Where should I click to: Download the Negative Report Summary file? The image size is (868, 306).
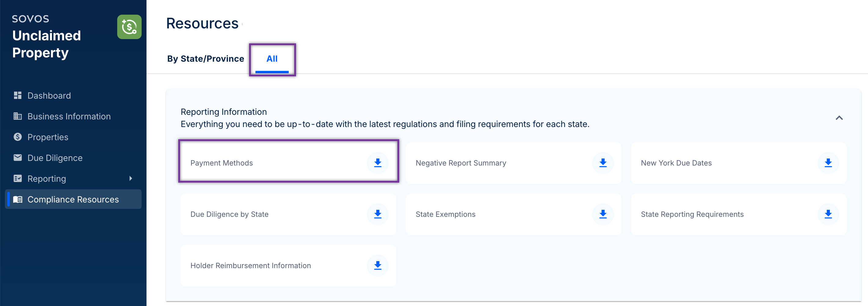pos(603,163)
